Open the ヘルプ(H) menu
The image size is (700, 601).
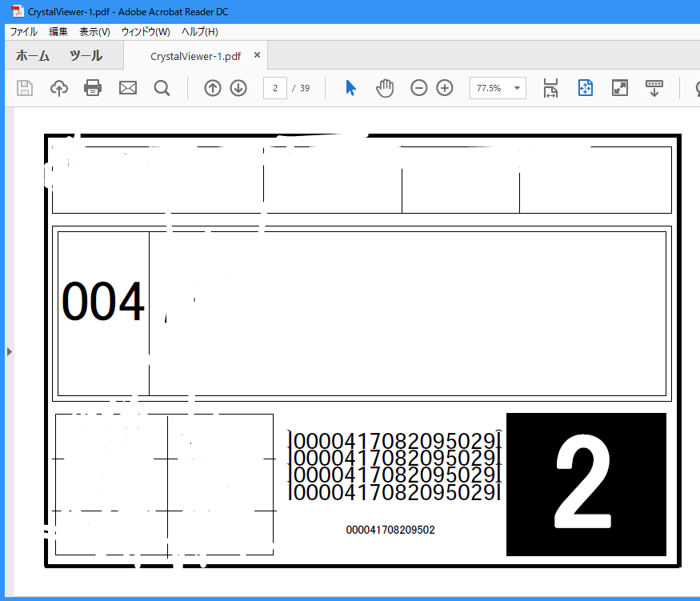pyautogui.click(x=199, y=32)
